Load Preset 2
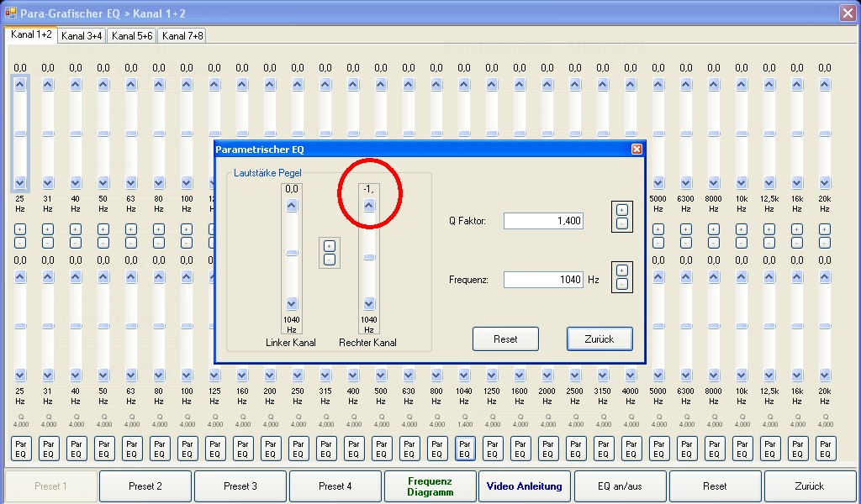Screen dimensions: 861x504 (145, 486)
